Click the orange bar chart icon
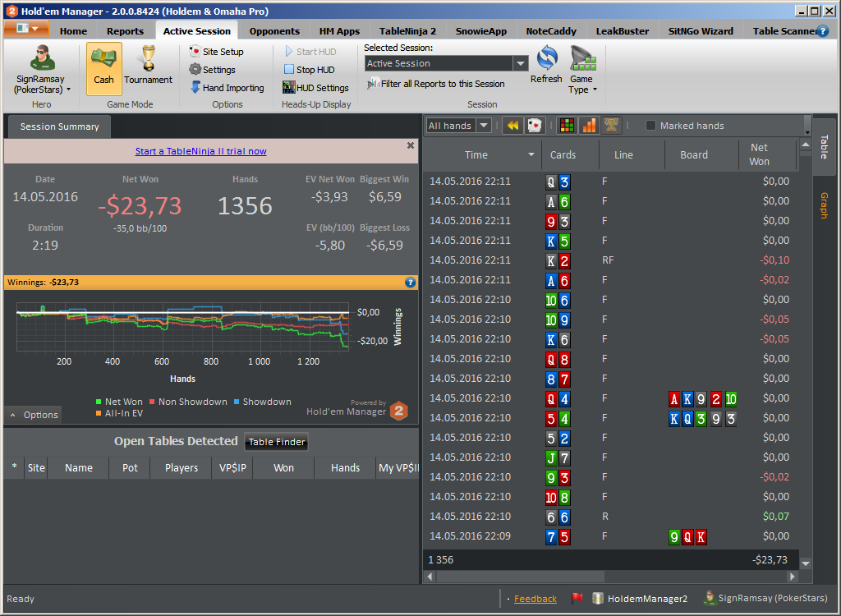 (589, 126)
